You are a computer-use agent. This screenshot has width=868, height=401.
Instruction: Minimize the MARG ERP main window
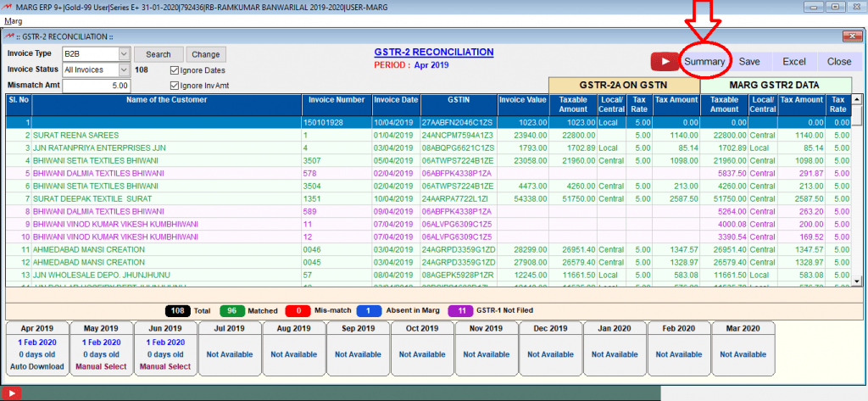[815, 7]
